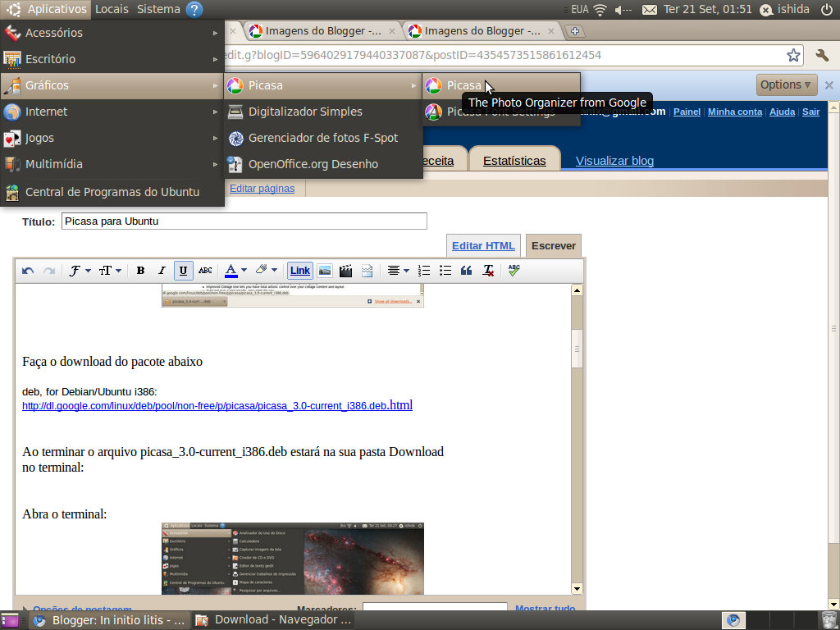840x630 pixels.
Task: Switch to the Escrever tab
Action: coord(554,246)
